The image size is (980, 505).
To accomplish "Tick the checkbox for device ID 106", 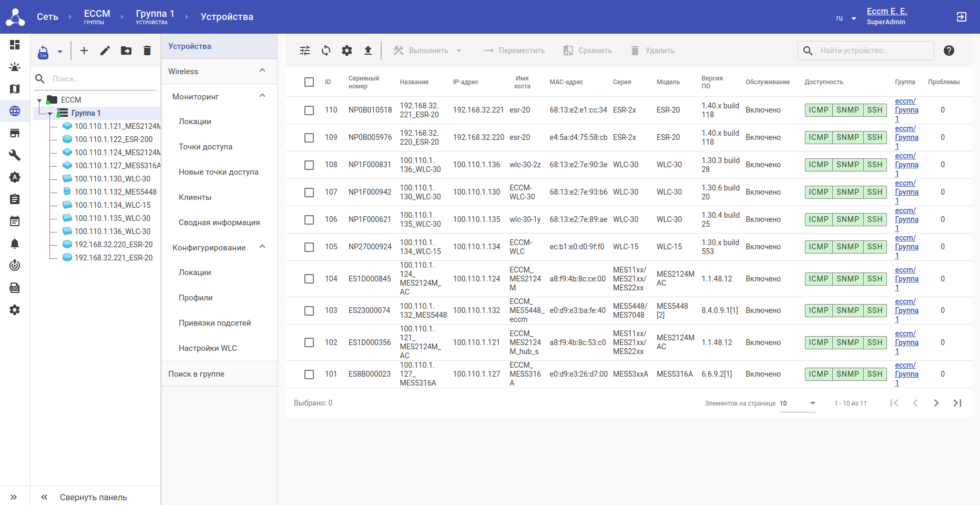I will [309, 220].
